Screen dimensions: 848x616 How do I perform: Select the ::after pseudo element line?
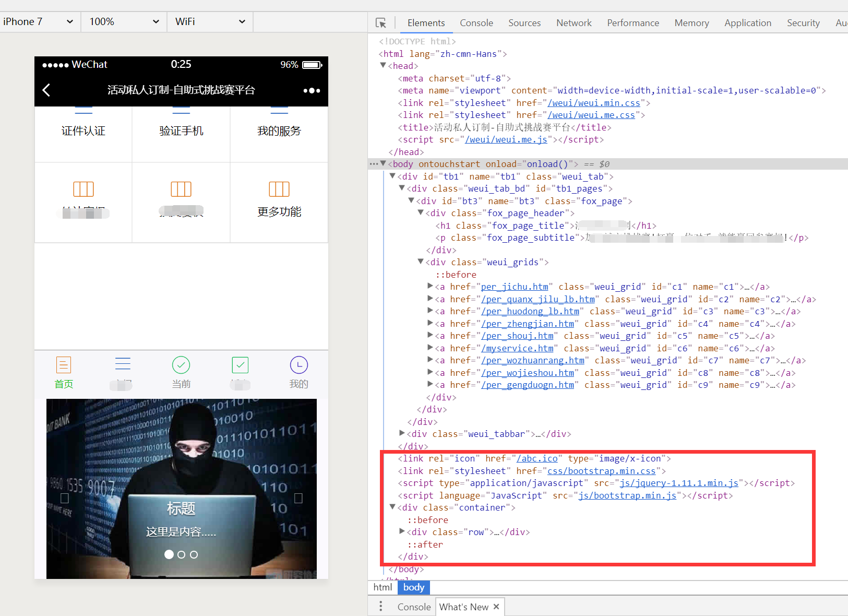tap(425, 544)
